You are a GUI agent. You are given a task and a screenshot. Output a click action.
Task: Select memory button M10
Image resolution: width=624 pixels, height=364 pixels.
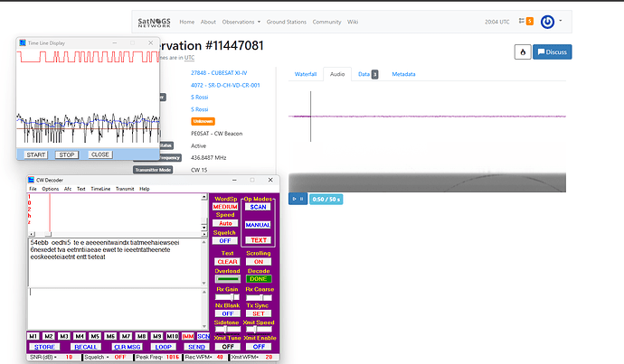[173, 336]
